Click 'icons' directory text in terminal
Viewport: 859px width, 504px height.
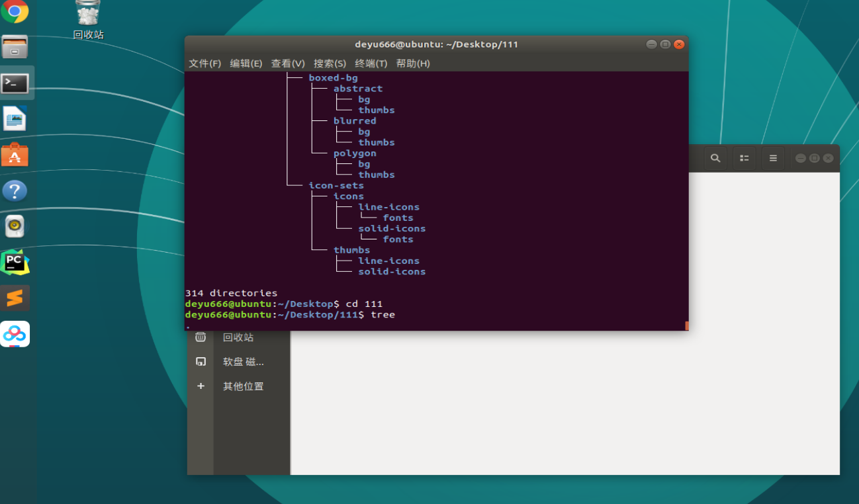point(349,196)
